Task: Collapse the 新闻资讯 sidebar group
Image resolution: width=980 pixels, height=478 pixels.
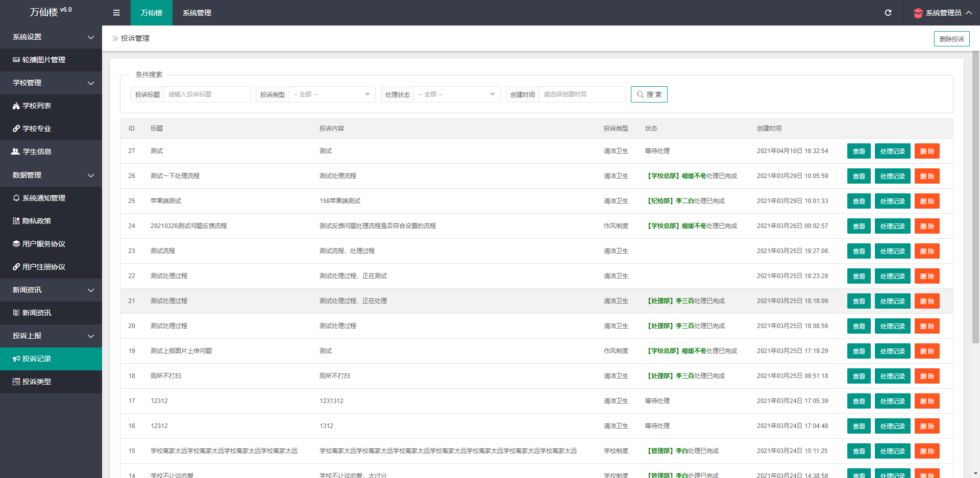Action: [51, 290]
